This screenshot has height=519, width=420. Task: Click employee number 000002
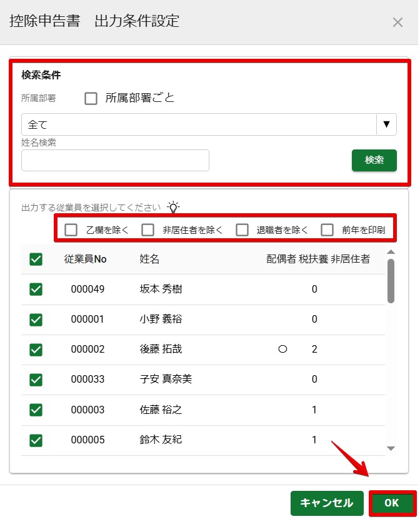(87, 349)
